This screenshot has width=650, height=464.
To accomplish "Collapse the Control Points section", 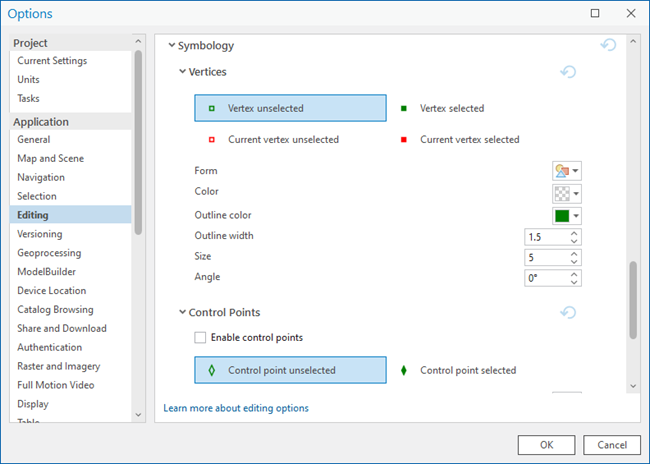I will pyautogui.click(x=182, y=313).
